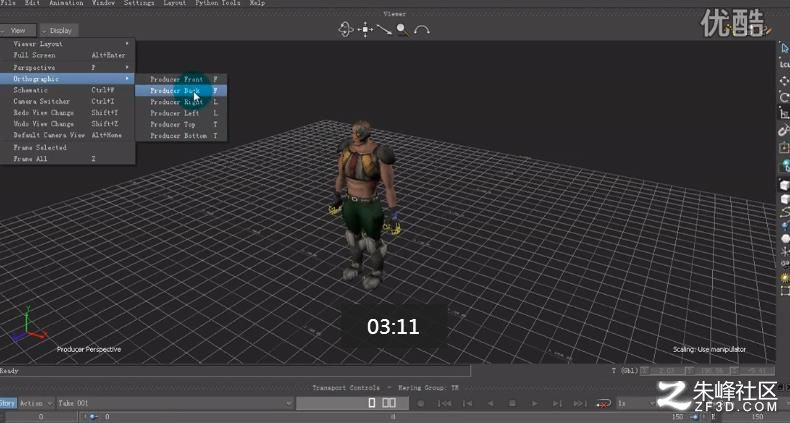Open the Python Tools menu
790x423 pixels.
click(218, 3)
